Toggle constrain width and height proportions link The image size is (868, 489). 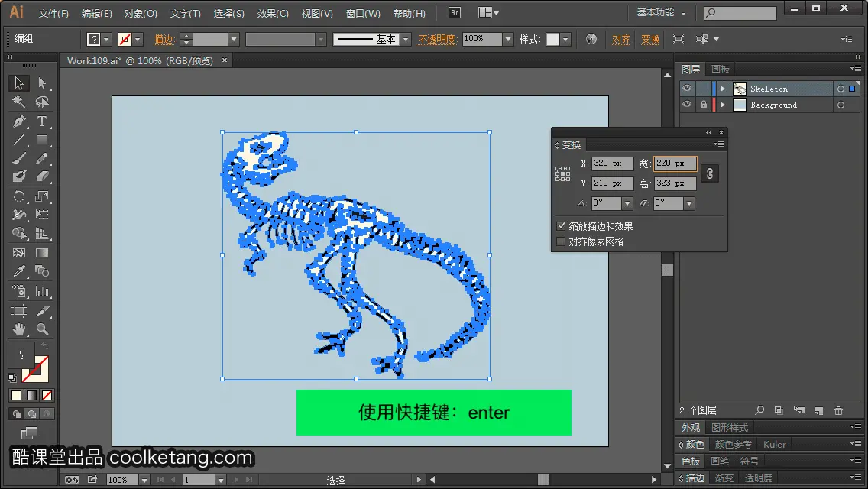tap(710, 173)
